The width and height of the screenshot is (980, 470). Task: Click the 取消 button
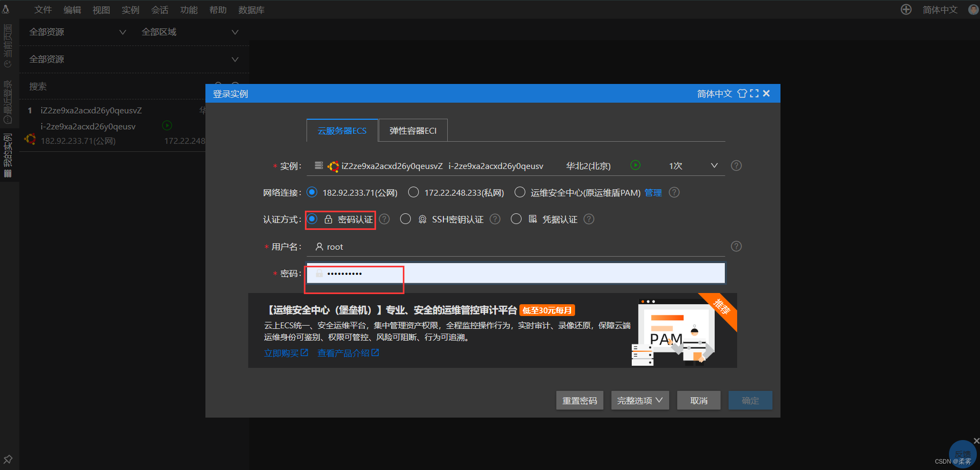pyautogui.click(x=699, y=400)
